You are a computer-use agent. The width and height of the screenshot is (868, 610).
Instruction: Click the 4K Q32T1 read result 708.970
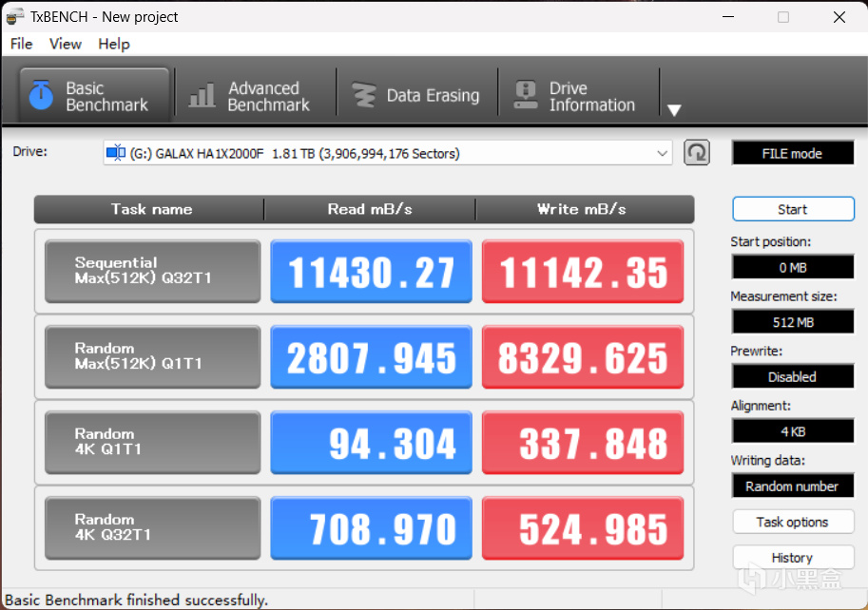tap(372, 528)
